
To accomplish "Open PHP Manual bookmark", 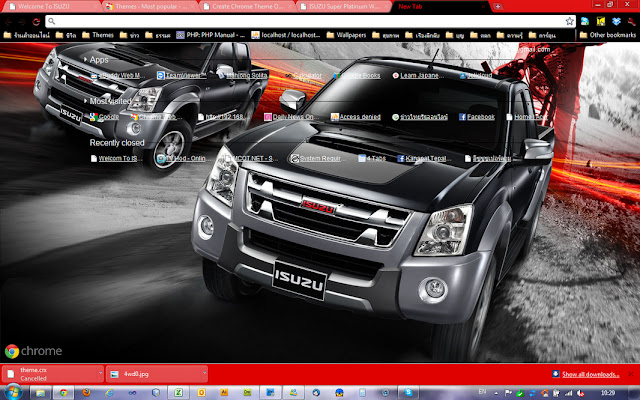I will pos(211,35).
